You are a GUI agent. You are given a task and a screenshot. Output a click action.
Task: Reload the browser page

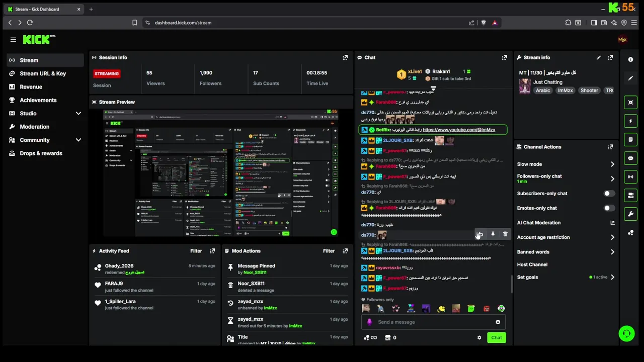click(30, 23)
